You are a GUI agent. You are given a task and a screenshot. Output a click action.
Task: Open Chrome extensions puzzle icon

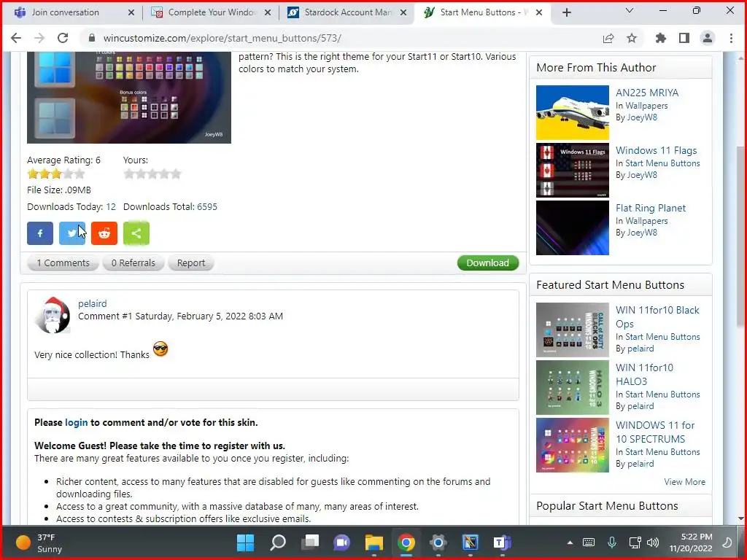coord(661,38)
